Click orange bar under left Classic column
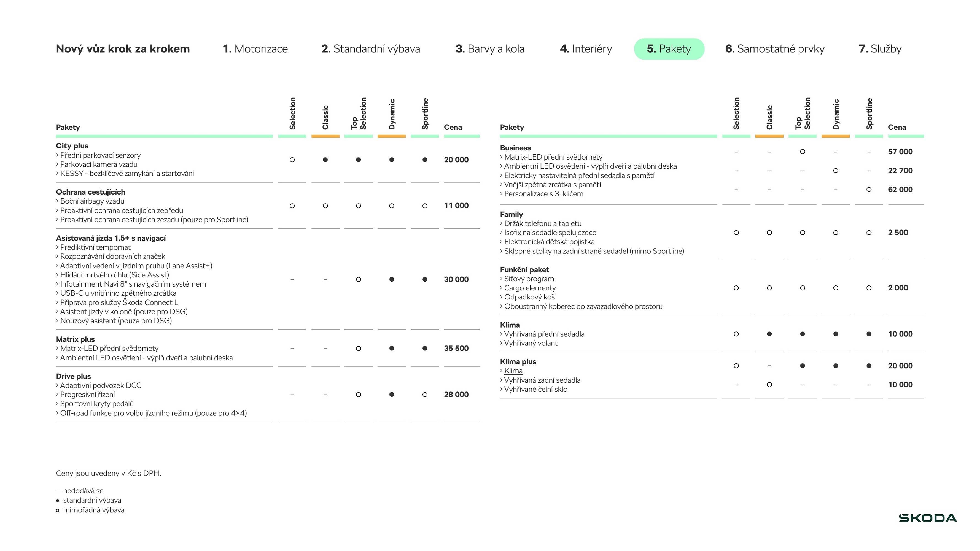Image resolution: width=980 pixels, height=551 pixels. 325,136
